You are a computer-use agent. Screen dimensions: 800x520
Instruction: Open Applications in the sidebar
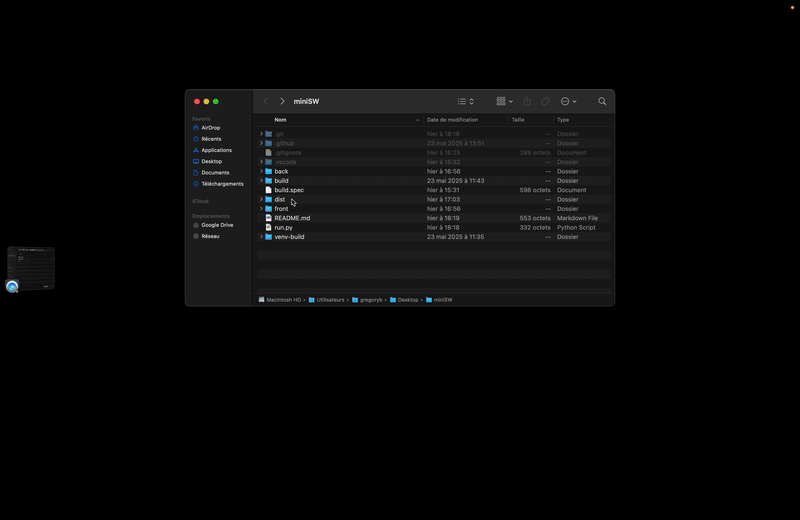coord(216,150)
